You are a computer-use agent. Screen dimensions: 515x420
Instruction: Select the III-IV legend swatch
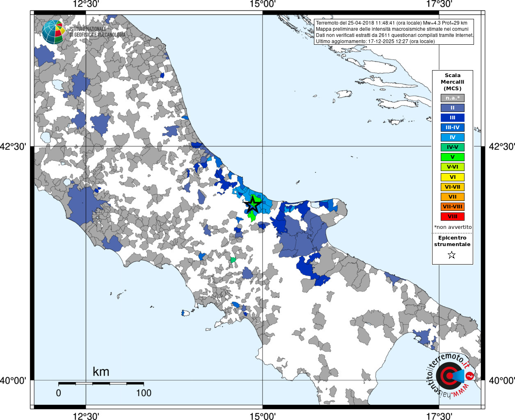coord(453,128)
